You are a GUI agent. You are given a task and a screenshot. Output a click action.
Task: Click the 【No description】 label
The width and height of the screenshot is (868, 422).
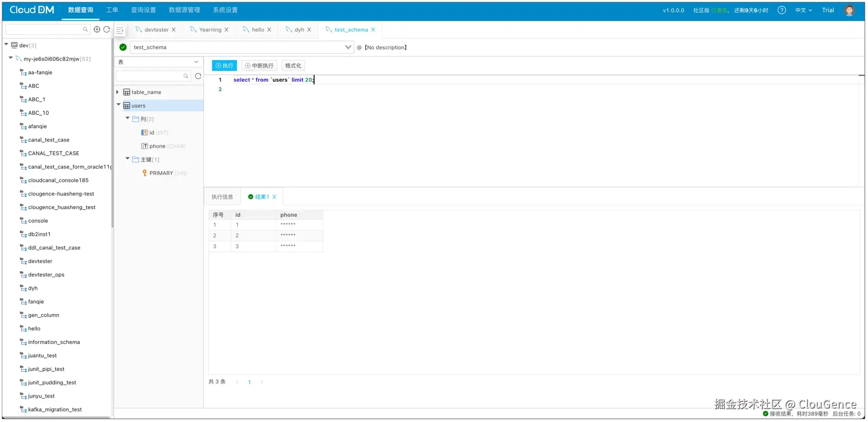[386, 47]
